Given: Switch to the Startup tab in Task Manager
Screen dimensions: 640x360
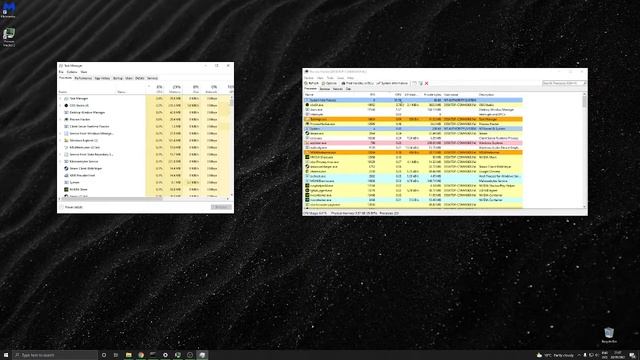Looking at the screenshot, I should click(x=118, y=78).
